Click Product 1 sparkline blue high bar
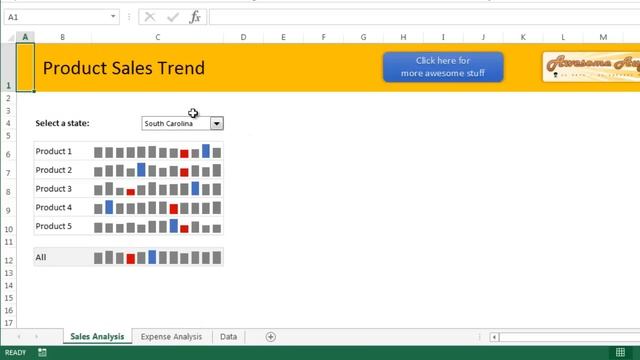 pyautogui.click(x=206, y=151)
